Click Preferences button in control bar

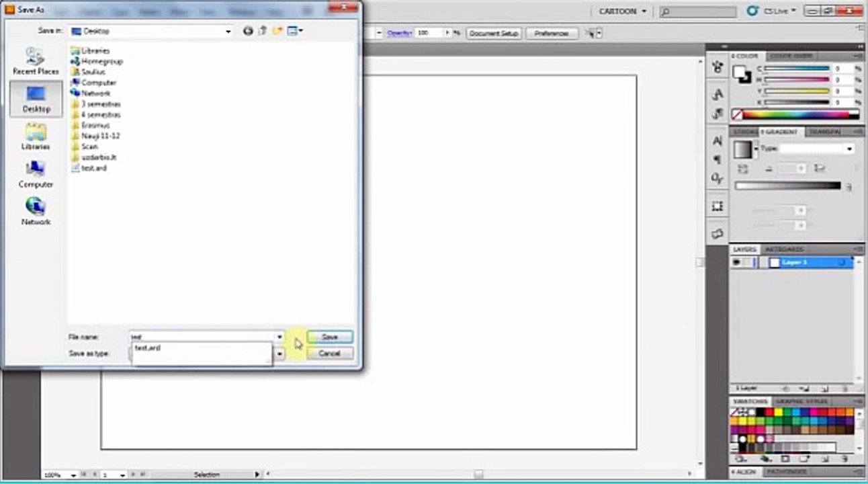[552, 33]
